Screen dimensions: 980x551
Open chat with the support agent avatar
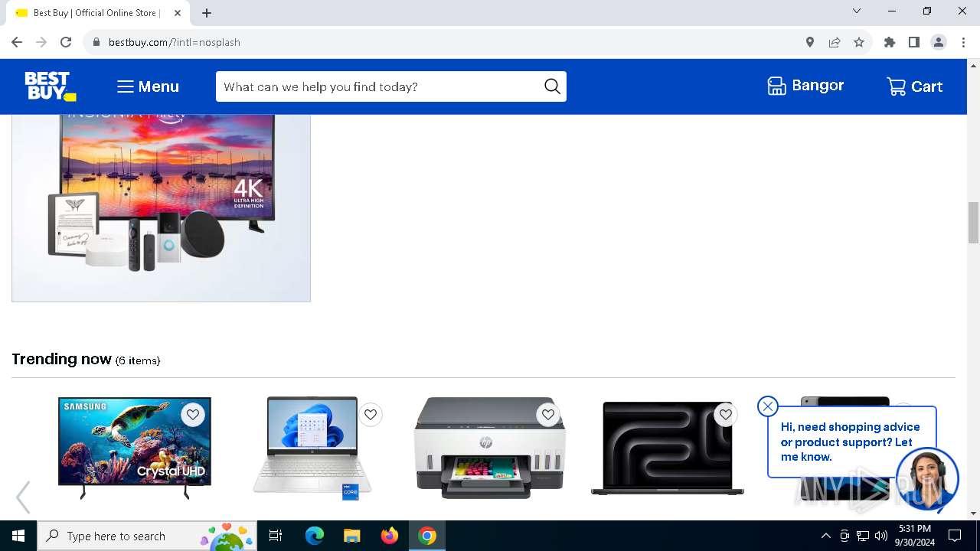[x=927, y=479]
